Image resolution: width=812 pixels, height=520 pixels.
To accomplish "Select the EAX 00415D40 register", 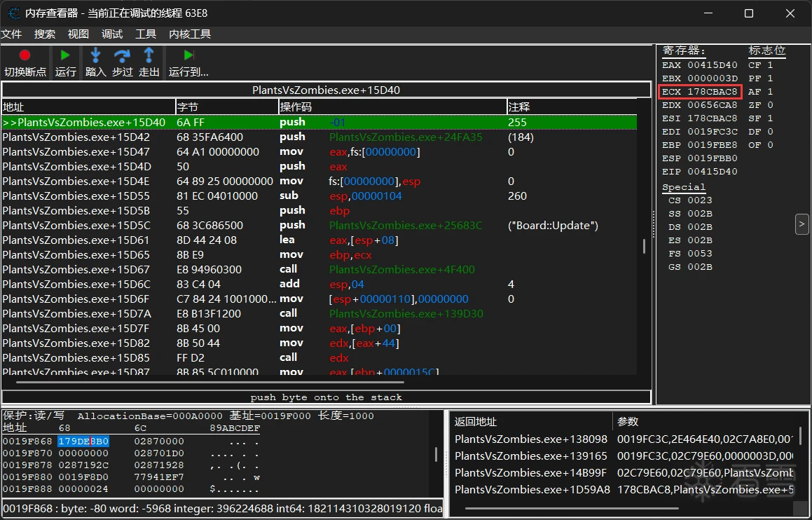I will [x=700, y=65].
